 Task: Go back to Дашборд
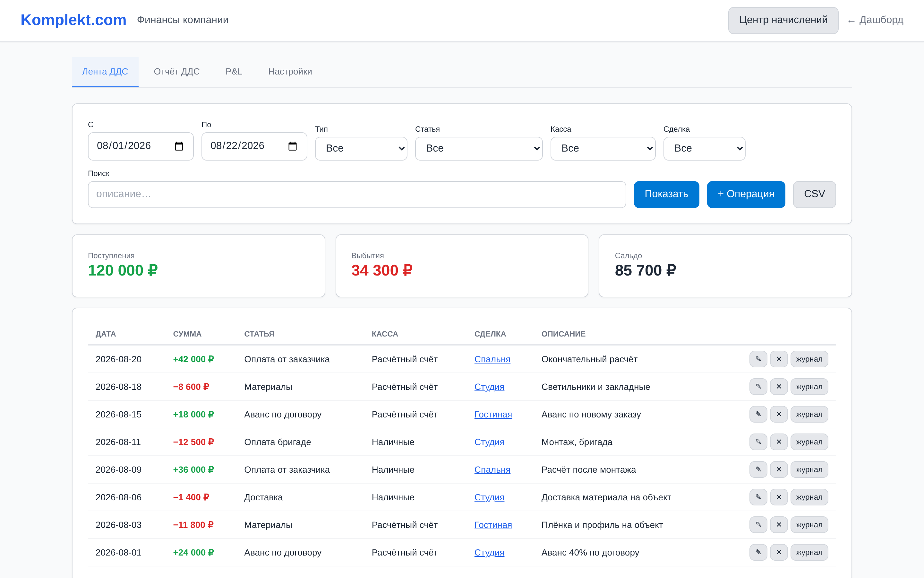(875, 20)
